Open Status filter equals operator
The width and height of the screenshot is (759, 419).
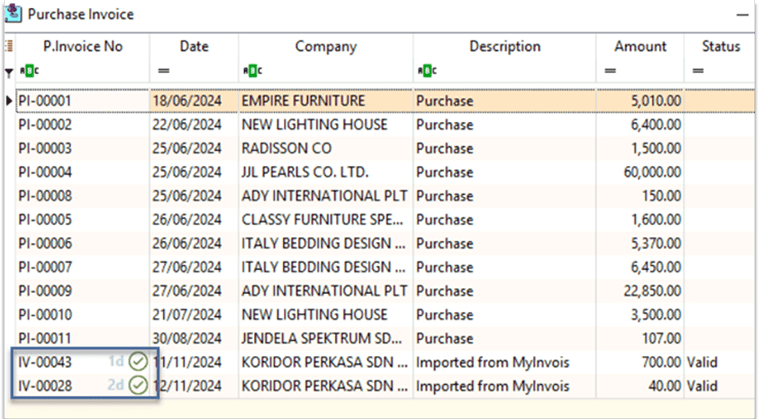pyautogui.click(x=698, y=71)
